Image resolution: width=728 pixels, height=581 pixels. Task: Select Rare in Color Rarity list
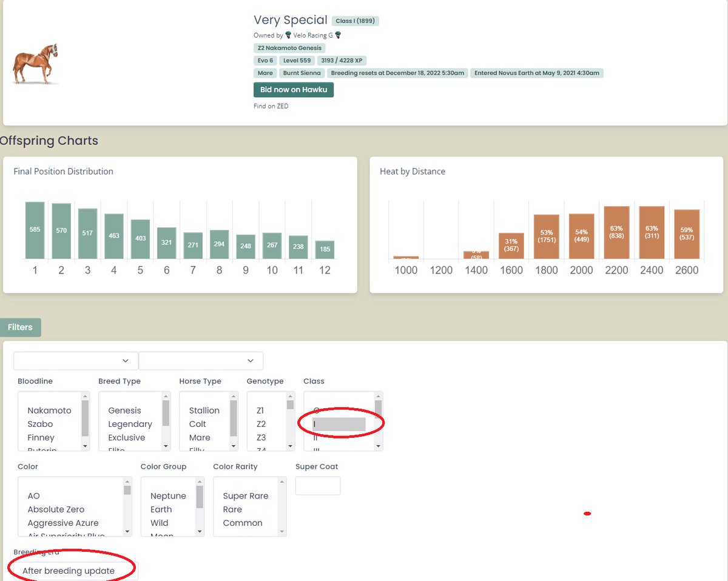tap(232, 509)
